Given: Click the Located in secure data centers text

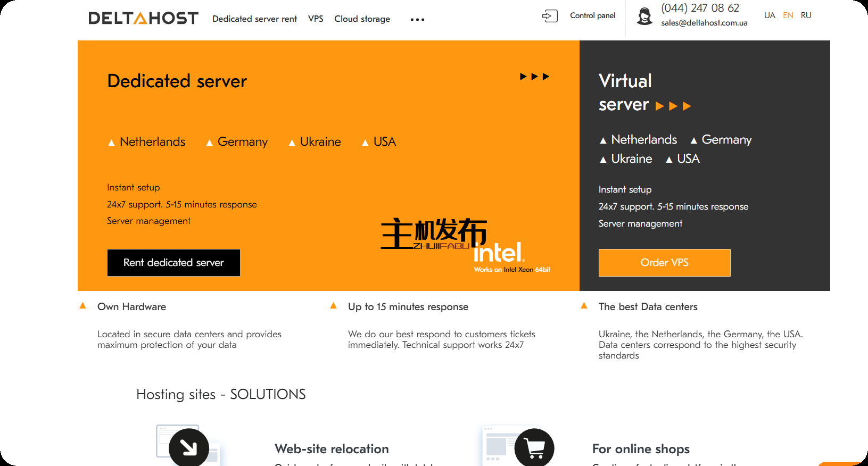Looking at the screenshot, I should pyautogui.click(x=189, y=339).
